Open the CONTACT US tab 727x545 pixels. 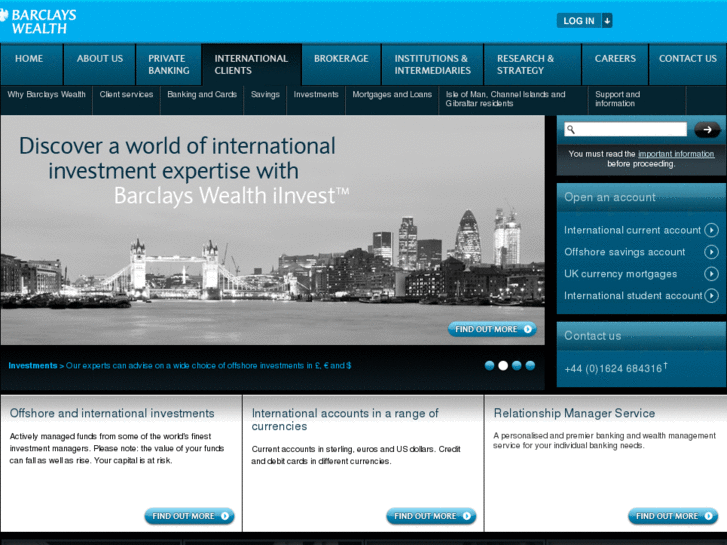pos(688,64)
